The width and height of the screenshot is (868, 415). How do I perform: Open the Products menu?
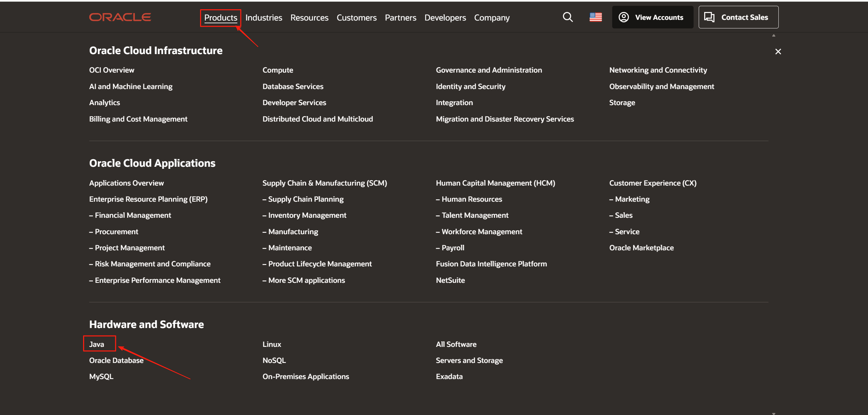click(x=221, y=17)
